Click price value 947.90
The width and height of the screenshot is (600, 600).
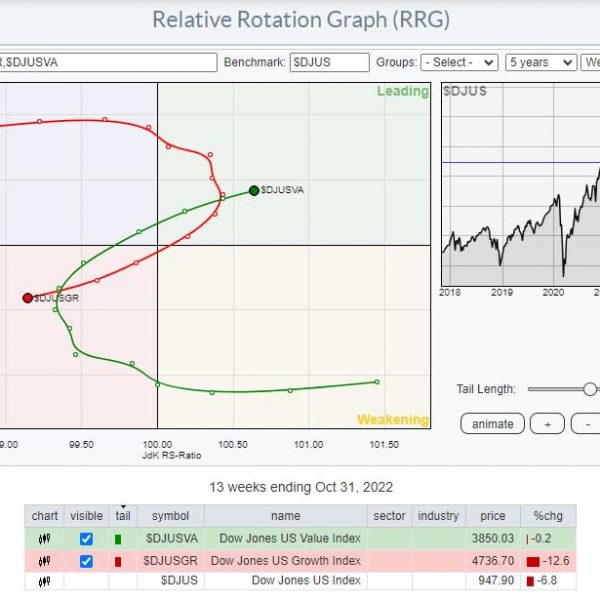(x=496, y=580)
